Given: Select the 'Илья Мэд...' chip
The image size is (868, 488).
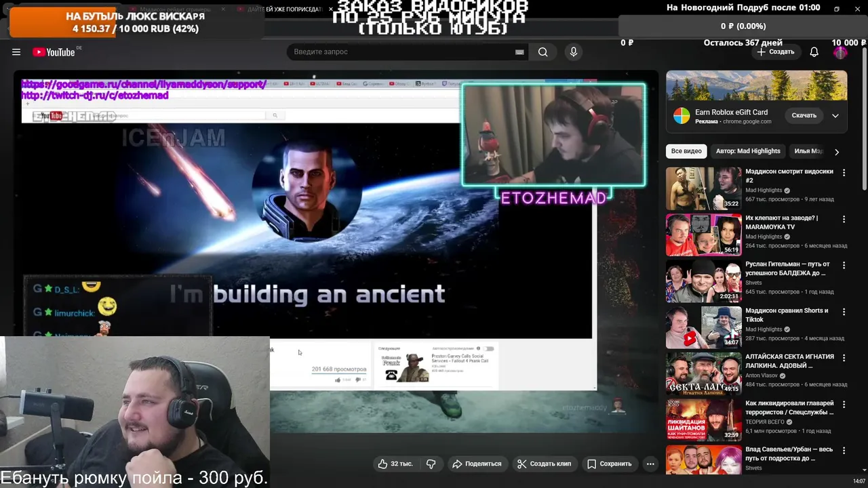Looking at the screenshot, I should [x=808, y=151].
